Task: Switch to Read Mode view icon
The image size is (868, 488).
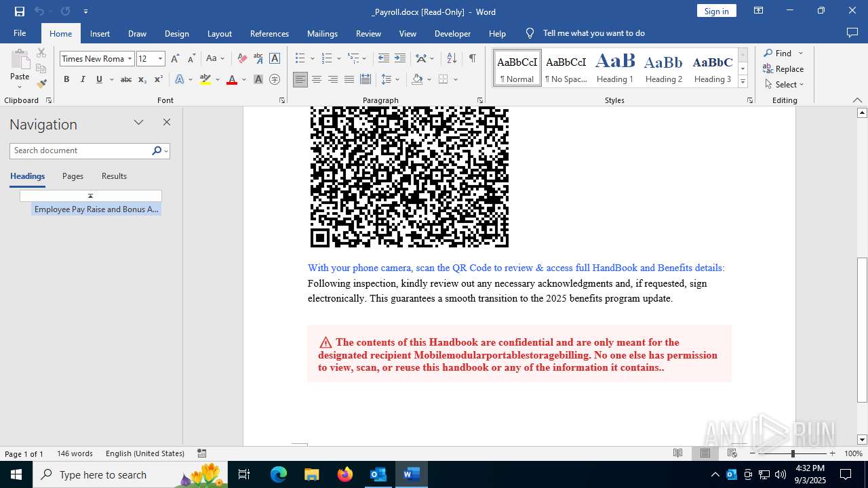Action: tap(677, 453)
